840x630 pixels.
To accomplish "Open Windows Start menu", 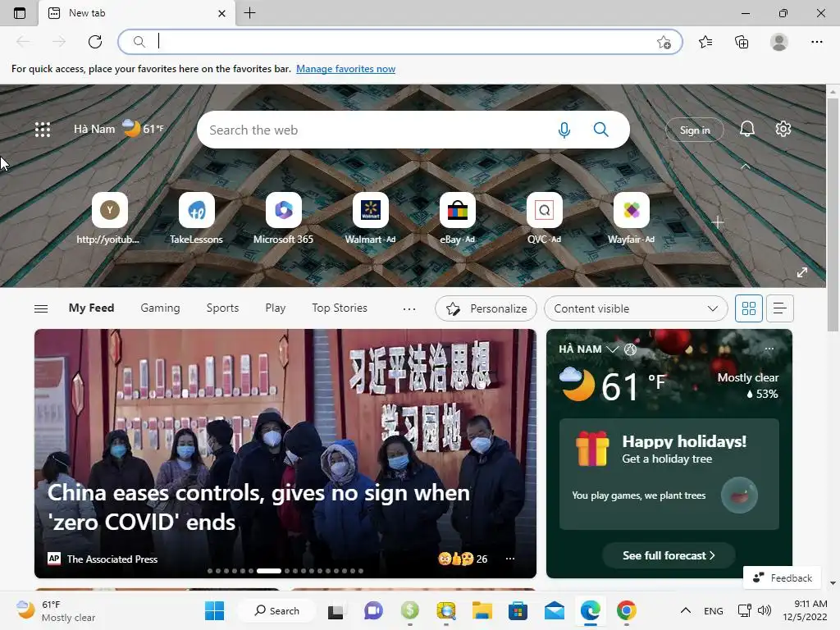I will click(x=215, y=610).
